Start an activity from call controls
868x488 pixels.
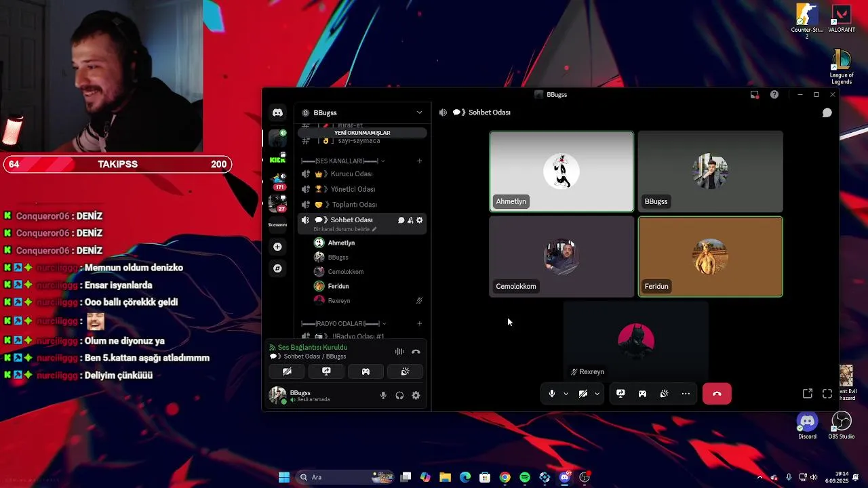point(642,394)
